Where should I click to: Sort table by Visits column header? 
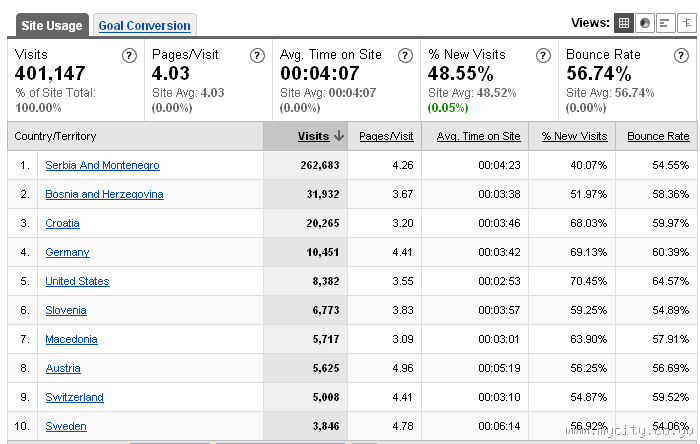coord(314,136)
